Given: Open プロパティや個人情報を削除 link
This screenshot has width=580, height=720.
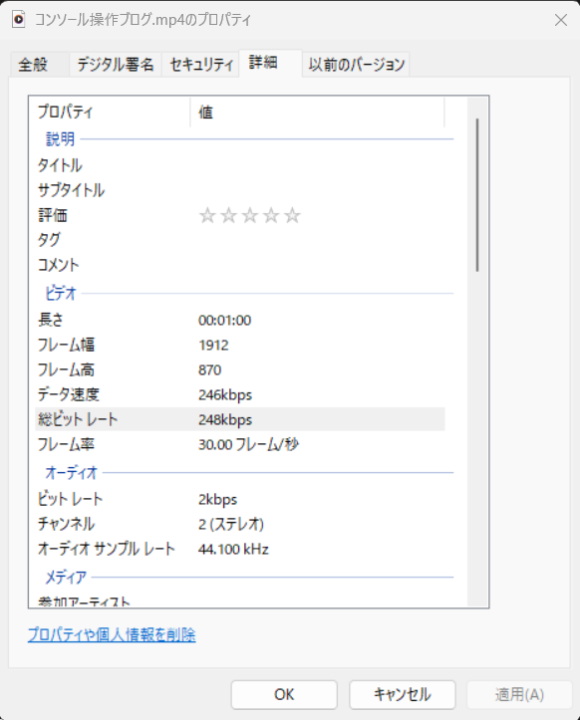Looking at the screenshot, I should pyautogui.click(x=112, y=635).
